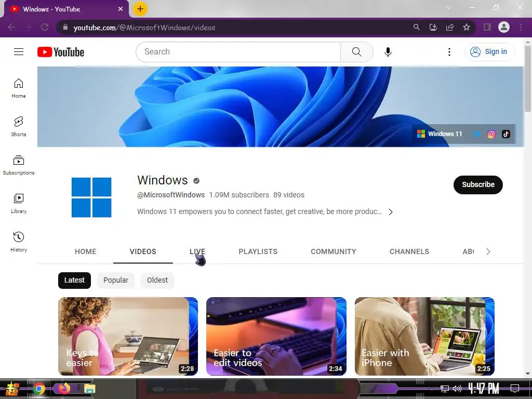Open channel's Twitter link icon
The image size is (532, 399).
477,134
